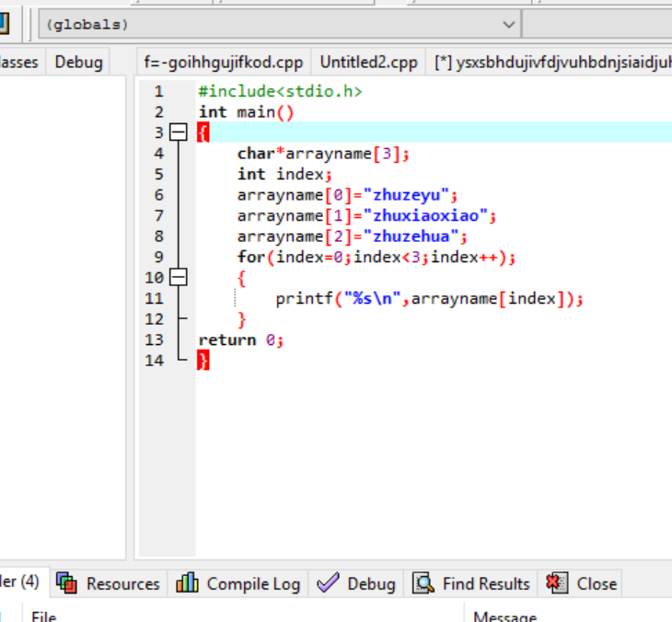Click the "zhuxiaoxiao" string literal
Image resolution: width=672 pixels, height=622 pixels.
425,215
